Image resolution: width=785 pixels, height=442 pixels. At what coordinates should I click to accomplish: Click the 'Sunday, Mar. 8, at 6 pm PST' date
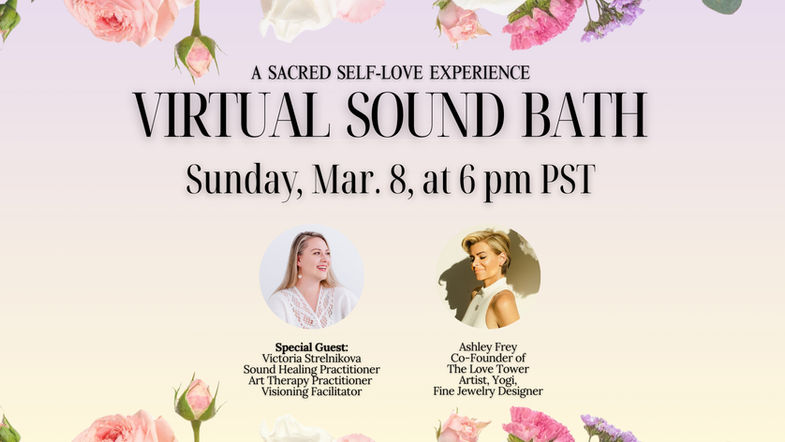(390, 180)
